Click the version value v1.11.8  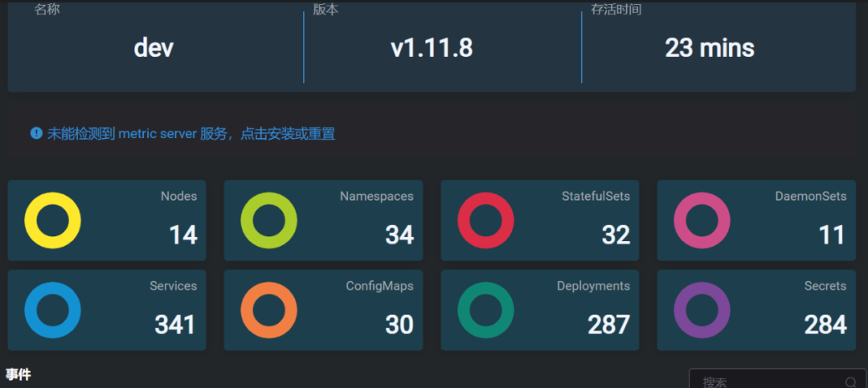(x=432, y=48)
